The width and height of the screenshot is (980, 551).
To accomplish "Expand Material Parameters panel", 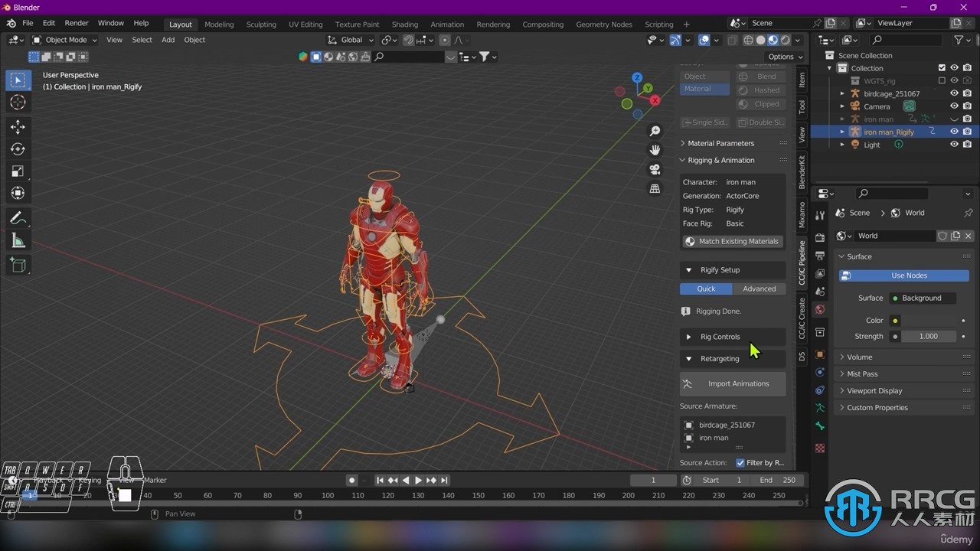I will pos(720,143).
